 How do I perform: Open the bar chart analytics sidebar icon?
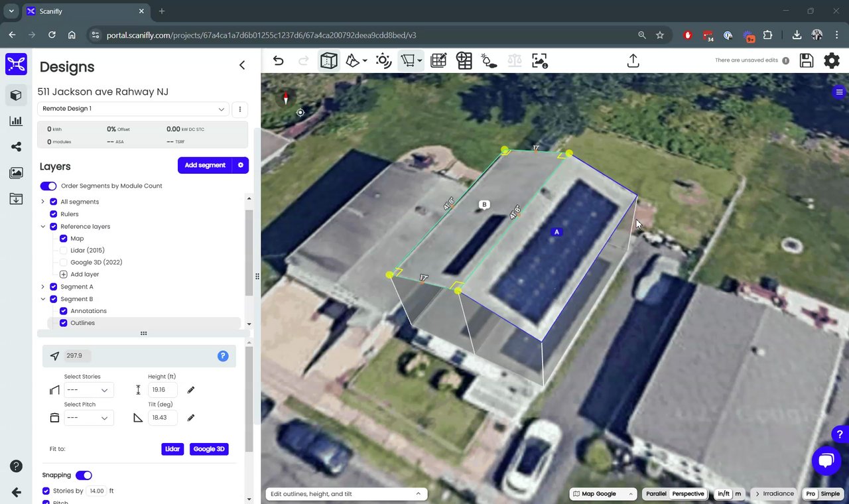(x=16, y=121)
